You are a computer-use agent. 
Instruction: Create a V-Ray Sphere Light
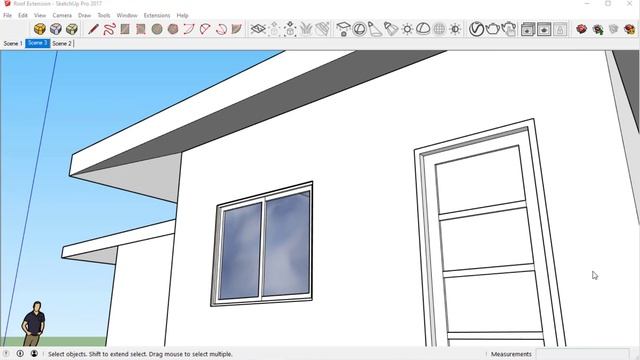(359, 29)
